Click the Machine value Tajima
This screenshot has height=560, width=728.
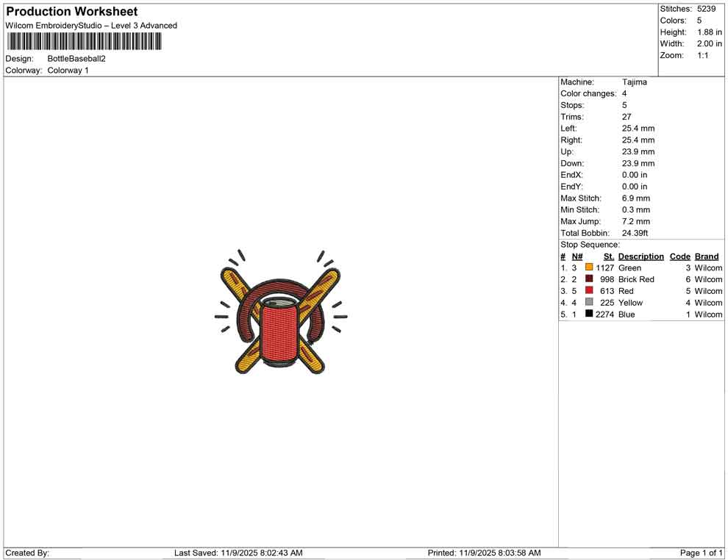pos(634,82)
